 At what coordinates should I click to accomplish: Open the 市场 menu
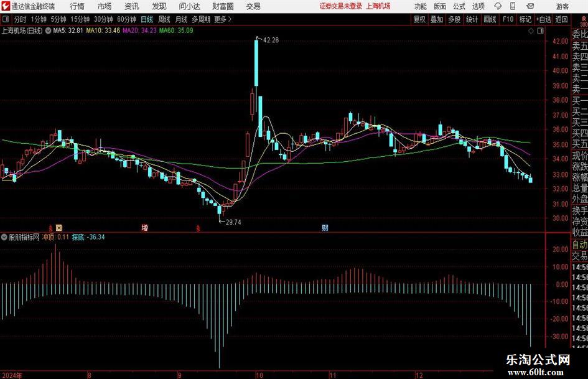(105, 6)
